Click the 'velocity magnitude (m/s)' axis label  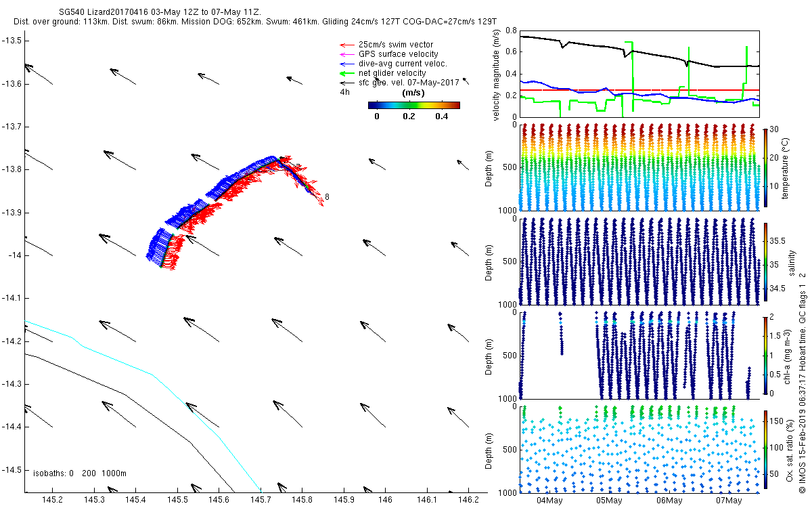point(497,75)
